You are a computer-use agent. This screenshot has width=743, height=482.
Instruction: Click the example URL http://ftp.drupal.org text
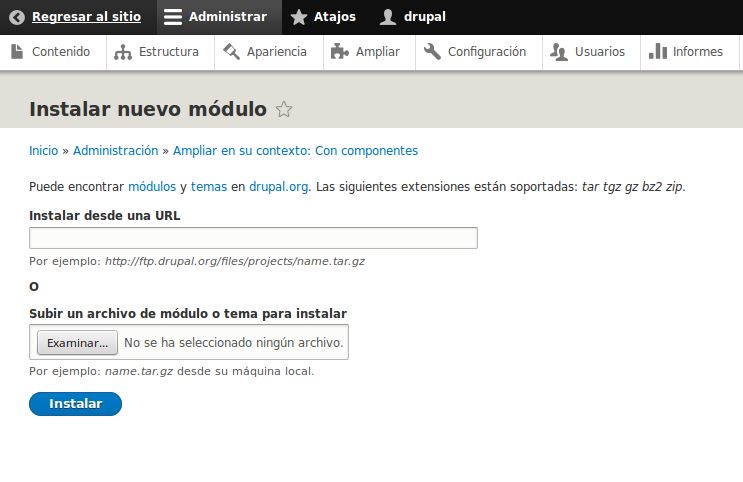tap(235, 261)
